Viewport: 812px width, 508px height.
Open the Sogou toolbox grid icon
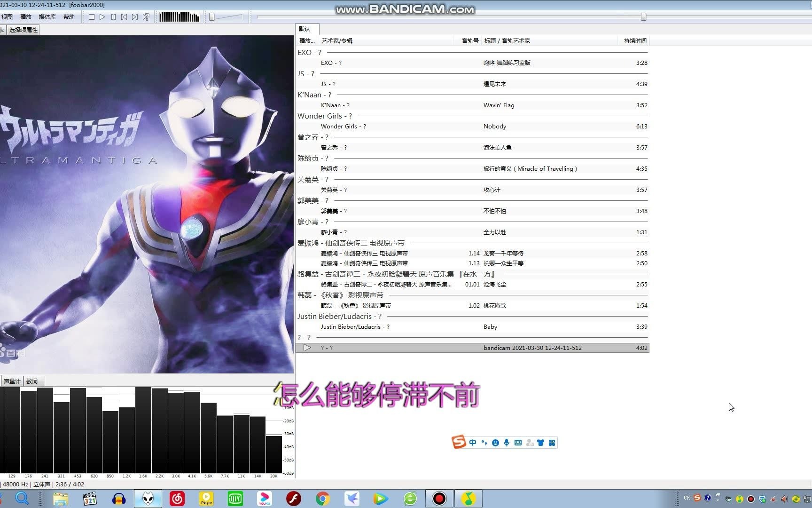[552, 443]
